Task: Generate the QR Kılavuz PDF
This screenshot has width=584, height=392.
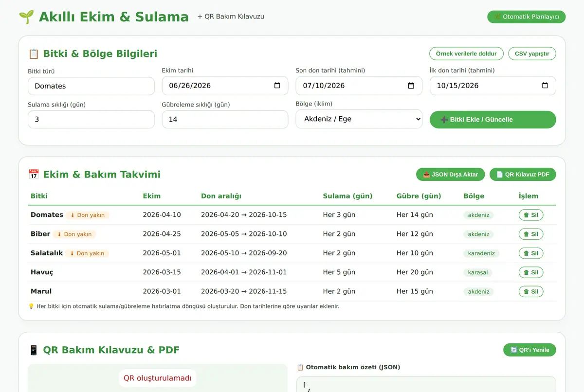Action: [x=523, y=175]
